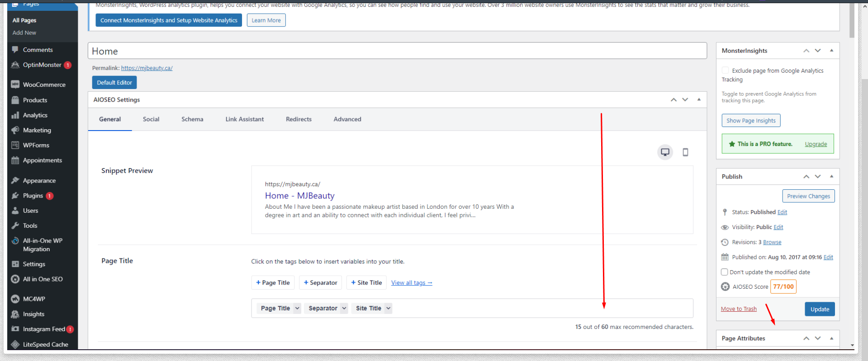The width and height of the screenshot is (868, 361).
Task: Insert the + Site Title tag
Action: pos(366,282)
